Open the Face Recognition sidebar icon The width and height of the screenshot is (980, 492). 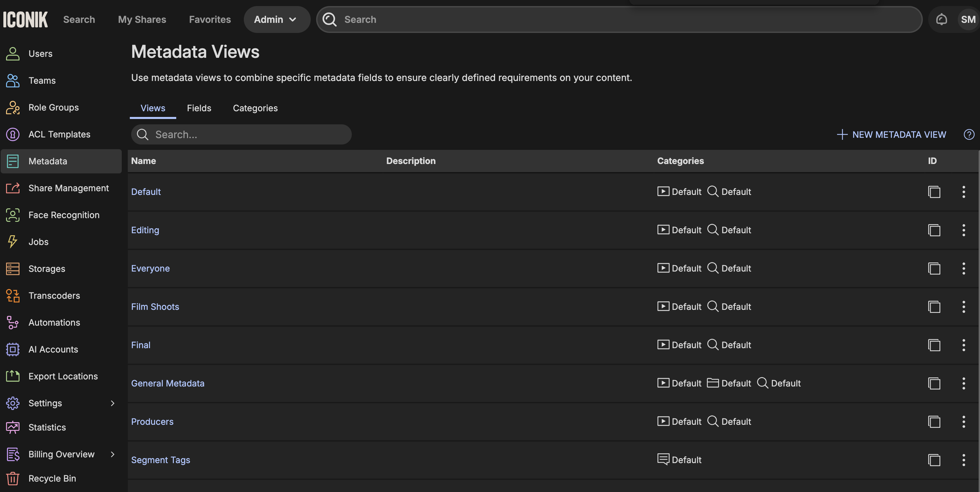click(x=12, y=215)
